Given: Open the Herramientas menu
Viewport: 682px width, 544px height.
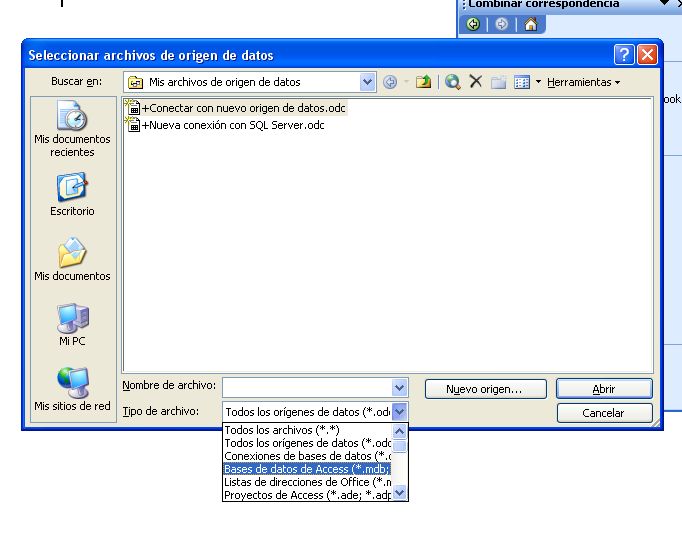Looking at the screenshot, I should pos(583,82).
